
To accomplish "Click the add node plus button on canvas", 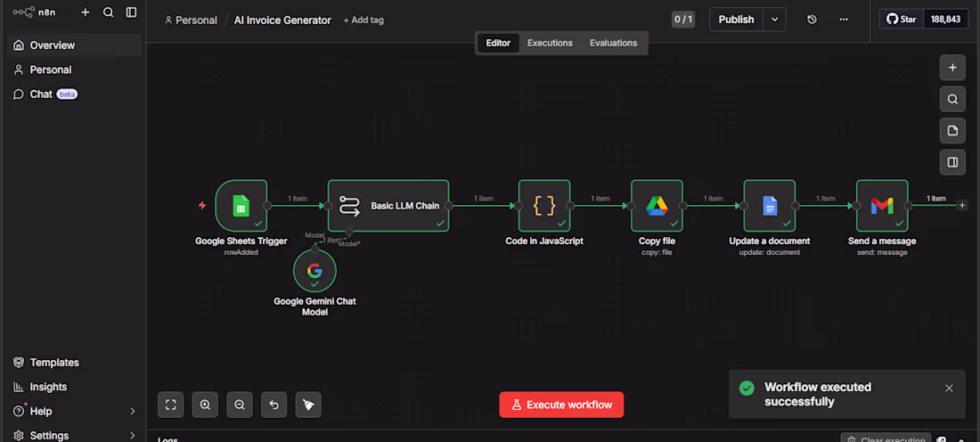I will [952, 68].
